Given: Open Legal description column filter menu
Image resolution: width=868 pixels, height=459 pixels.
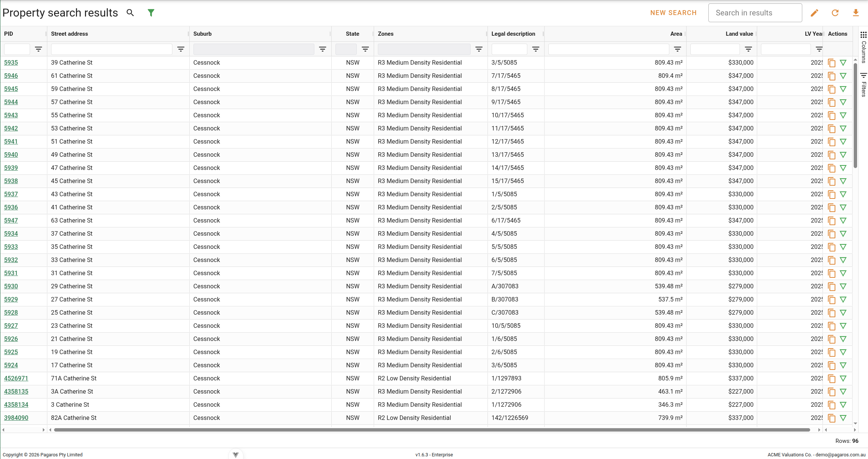Looking at the screenshot, I should (x=536, y=49).
